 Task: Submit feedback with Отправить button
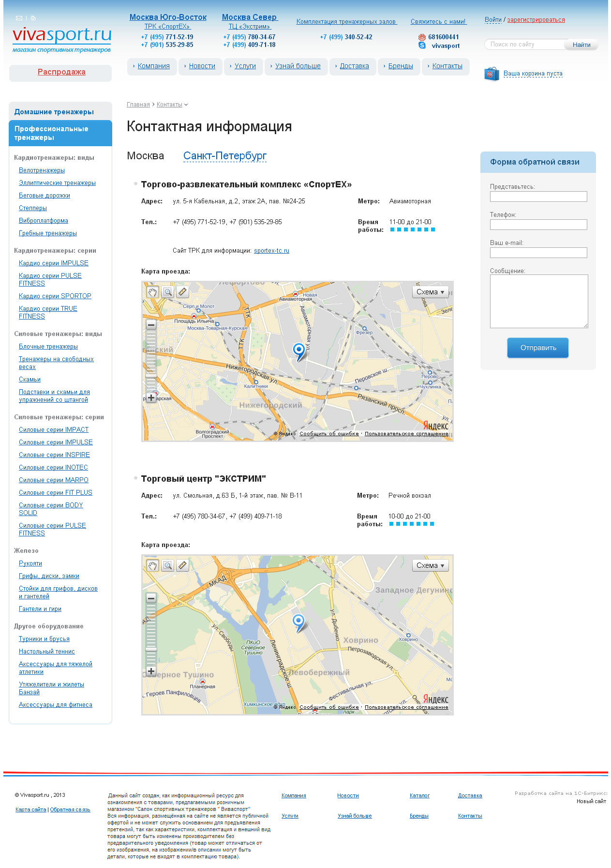coord(538,348)
